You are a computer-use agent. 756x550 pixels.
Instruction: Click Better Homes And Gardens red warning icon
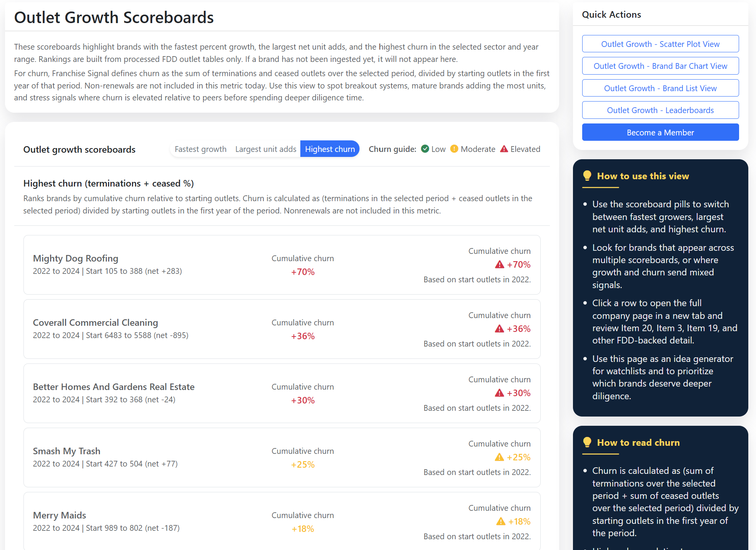click(499, 393)
